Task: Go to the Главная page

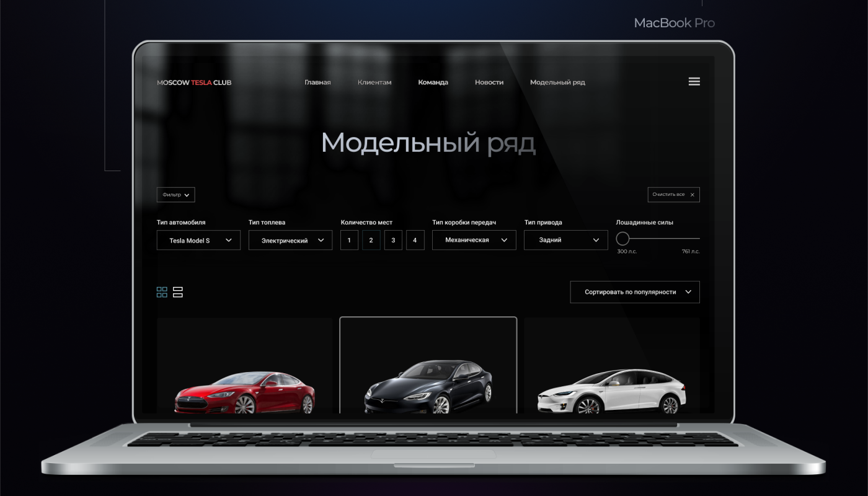Action: pos(317,82)
